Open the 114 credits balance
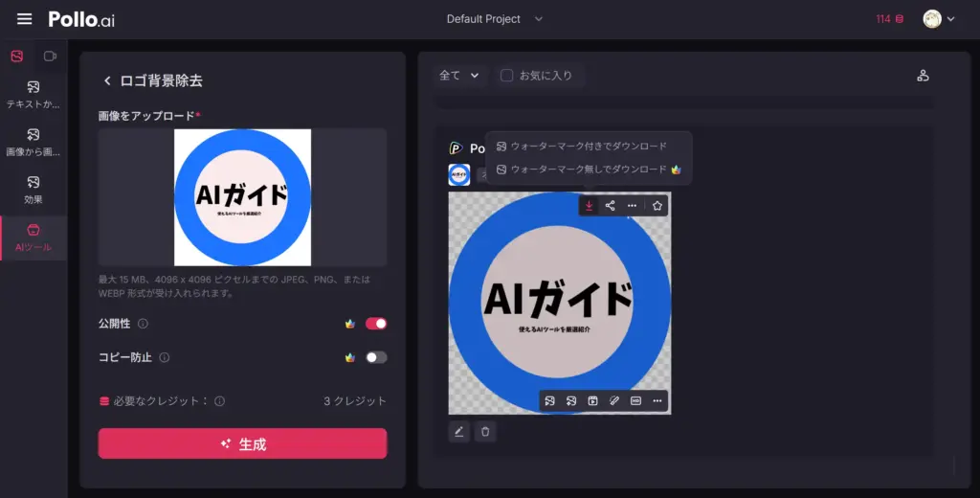The image size is (980, 498). pos(889,19)
